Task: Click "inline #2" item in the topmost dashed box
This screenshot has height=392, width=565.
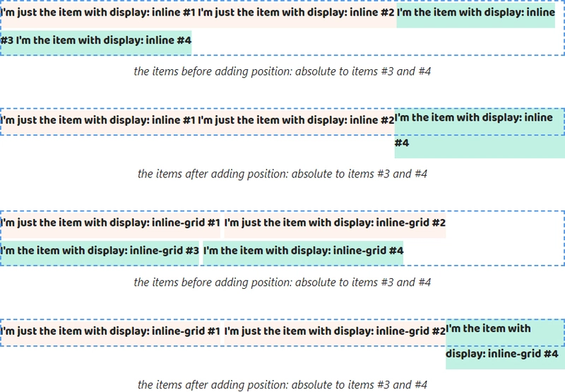Action: pos(296,13)
